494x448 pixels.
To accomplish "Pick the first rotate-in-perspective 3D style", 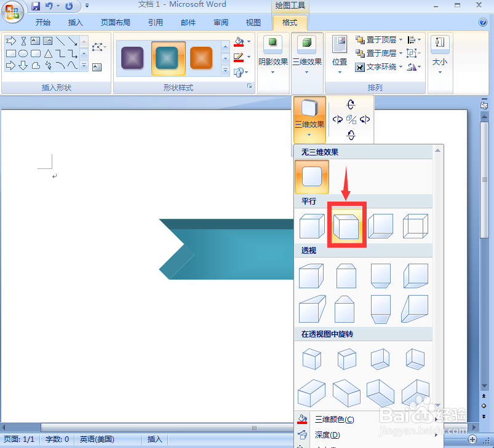I will point(311,359).
